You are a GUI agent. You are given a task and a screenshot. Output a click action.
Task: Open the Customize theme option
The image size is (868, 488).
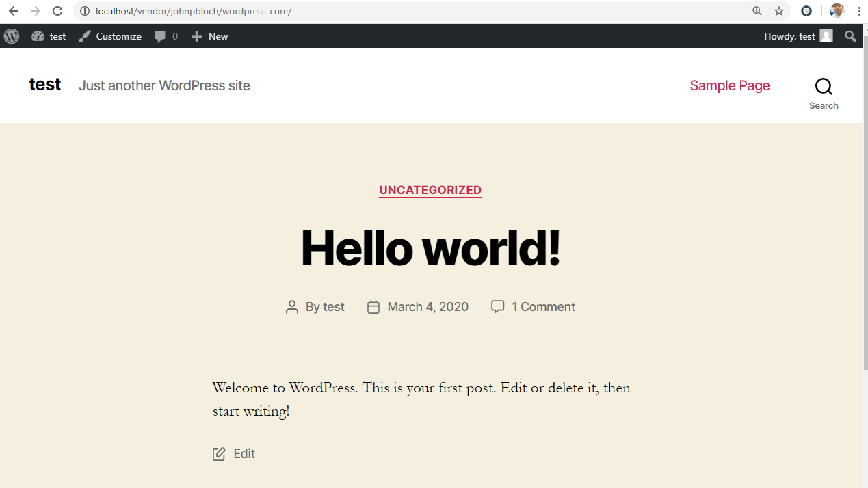pos(110,36)
